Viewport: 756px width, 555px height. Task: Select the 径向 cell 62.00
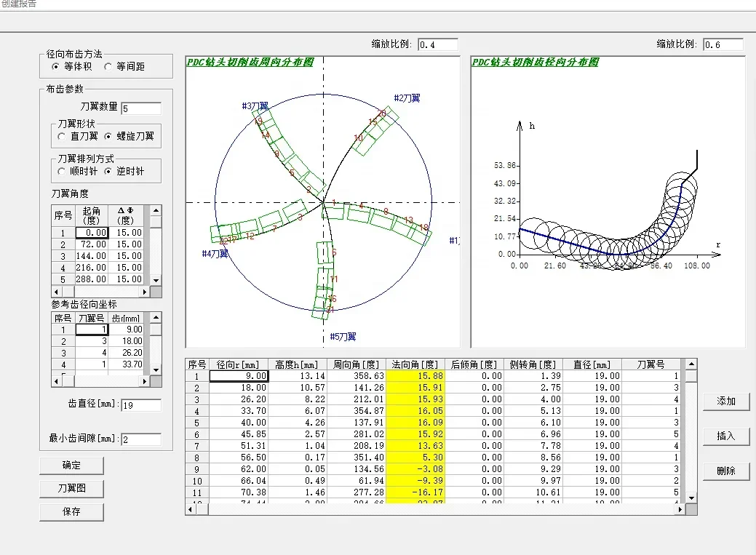(239, 469)
